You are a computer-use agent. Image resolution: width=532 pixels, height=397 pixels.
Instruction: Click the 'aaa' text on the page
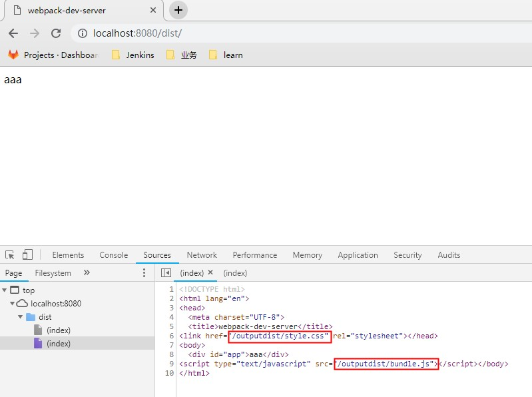pyautogui.click(x=13, y=80)
